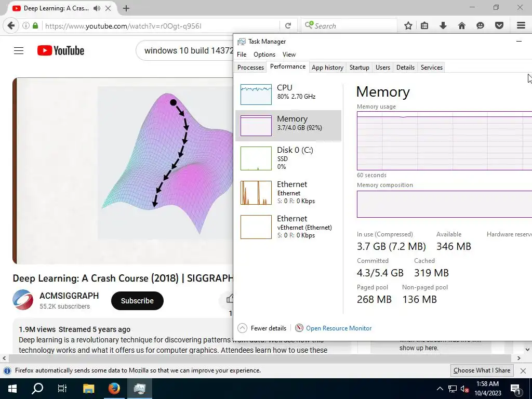Switch to the Users tab
This screenshot has width=532, height=399.
(383, 67)
